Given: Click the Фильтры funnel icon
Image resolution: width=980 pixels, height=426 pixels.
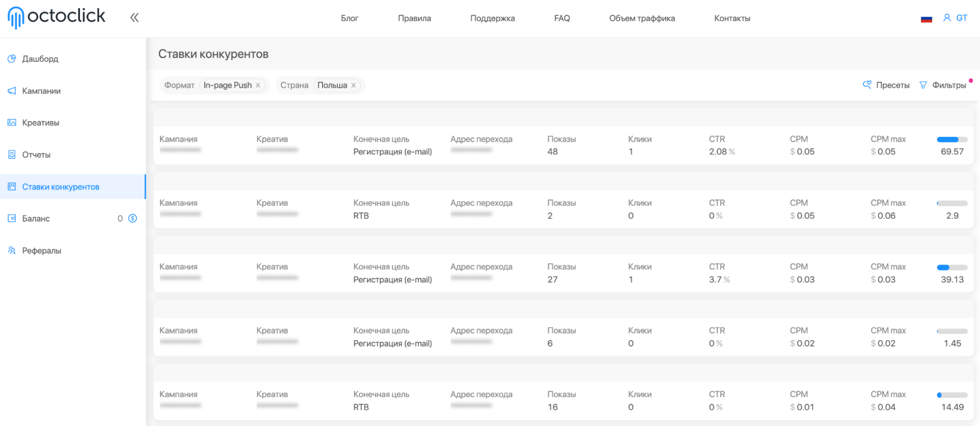Looking at the screenshot, I should click(x=923, y=85).
